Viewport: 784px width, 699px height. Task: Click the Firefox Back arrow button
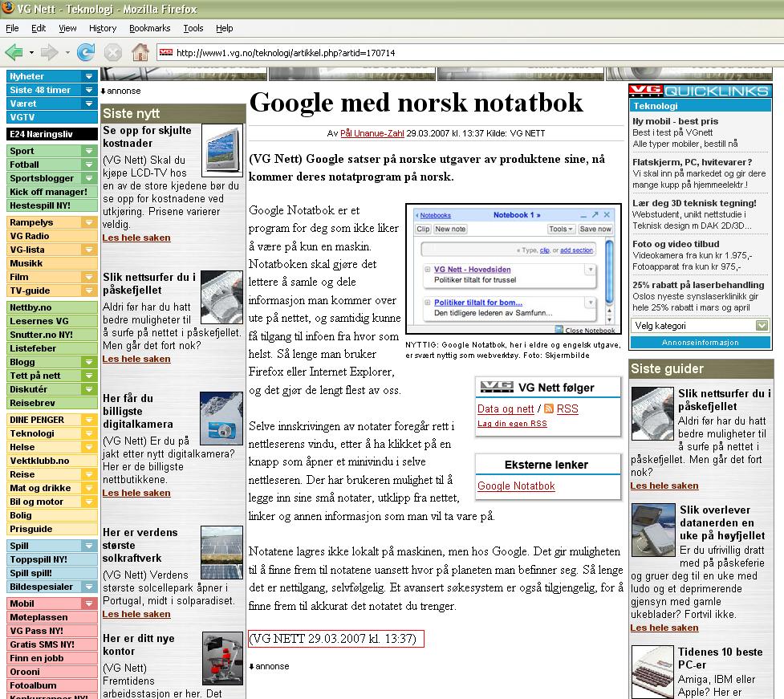coord(14,52)
